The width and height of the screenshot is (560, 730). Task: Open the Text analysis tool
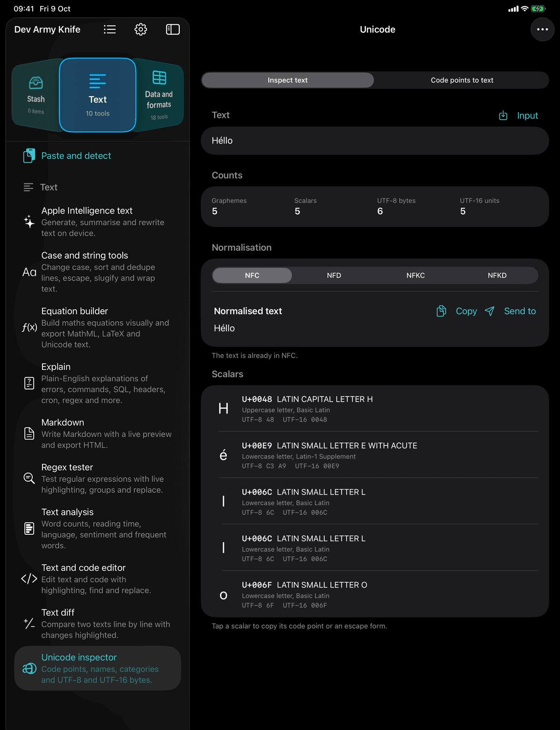coord(98,529)
